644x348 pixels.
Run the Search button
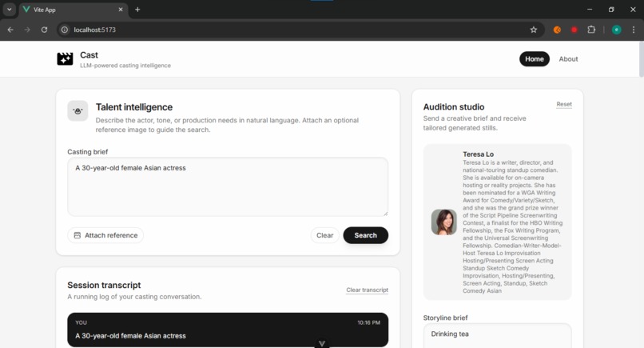pyautogui.click(x=365, y=235)
